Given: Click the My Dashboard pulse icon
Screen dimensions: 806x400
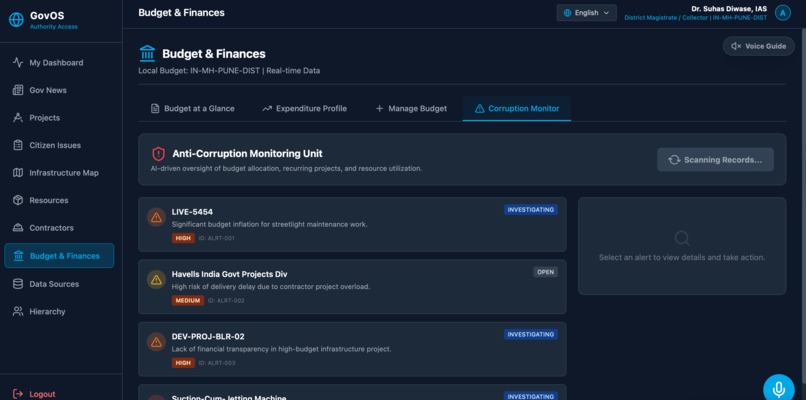Looking at the screenshot, I should [x=18, y=63].
